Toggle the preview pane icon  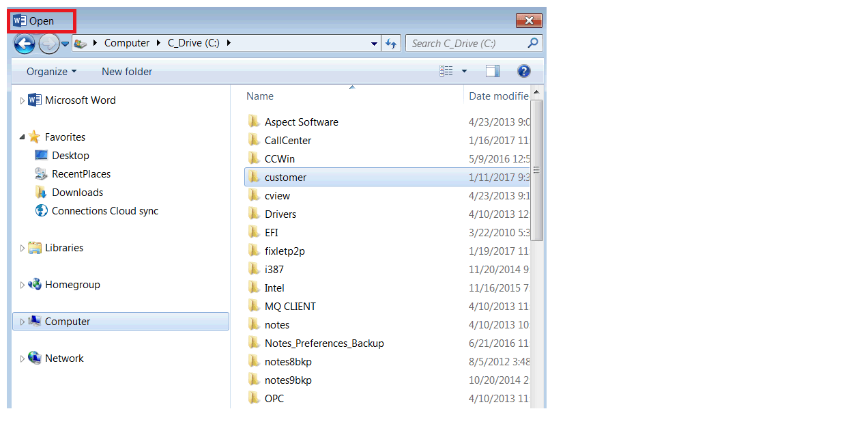493,71
